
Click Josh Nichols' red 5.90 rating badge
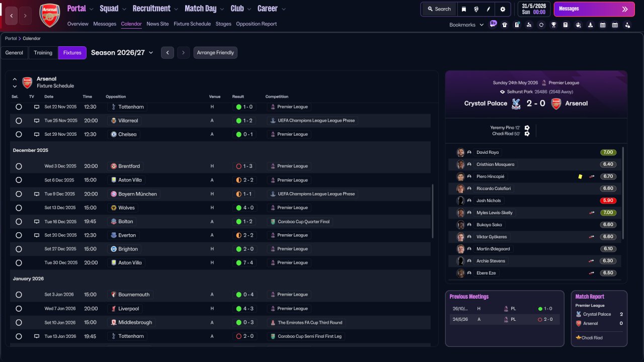pos(608,201)
